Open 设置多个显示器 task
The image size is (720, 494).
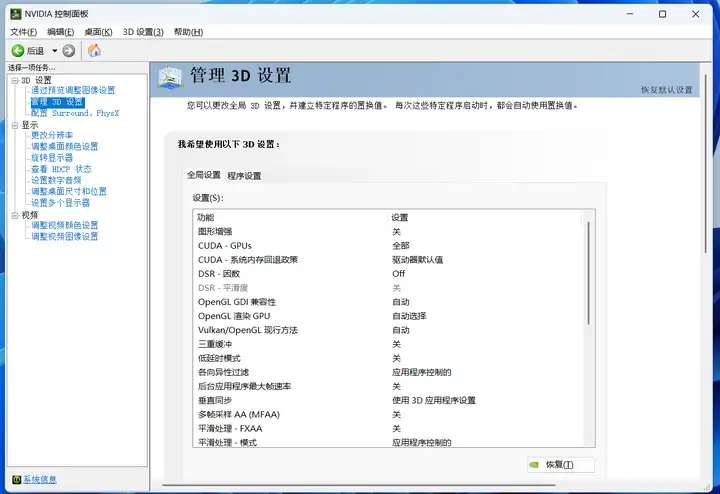pyautogui.click(x=60, y=202)
